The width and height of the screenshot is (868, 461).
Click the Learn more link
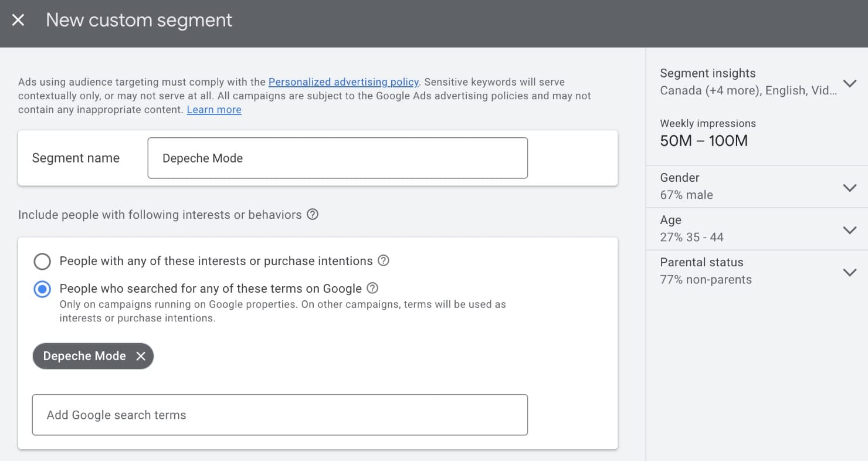click(x=214, y=110)
